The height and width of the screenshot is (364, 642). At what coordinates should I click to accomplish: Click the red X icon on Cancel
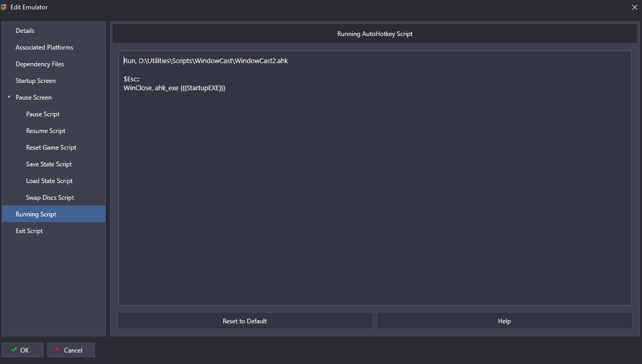point(57,350)
